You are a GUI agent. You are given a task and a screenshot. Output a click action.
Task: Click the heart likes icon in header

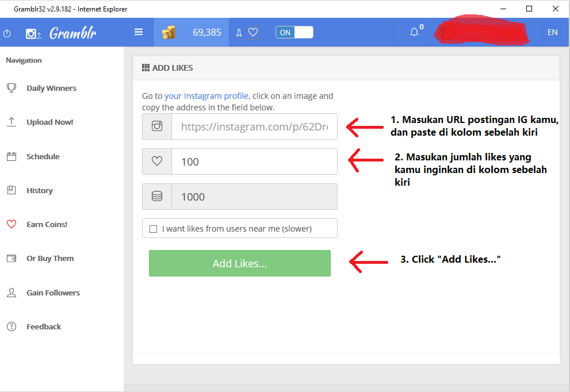253,33
